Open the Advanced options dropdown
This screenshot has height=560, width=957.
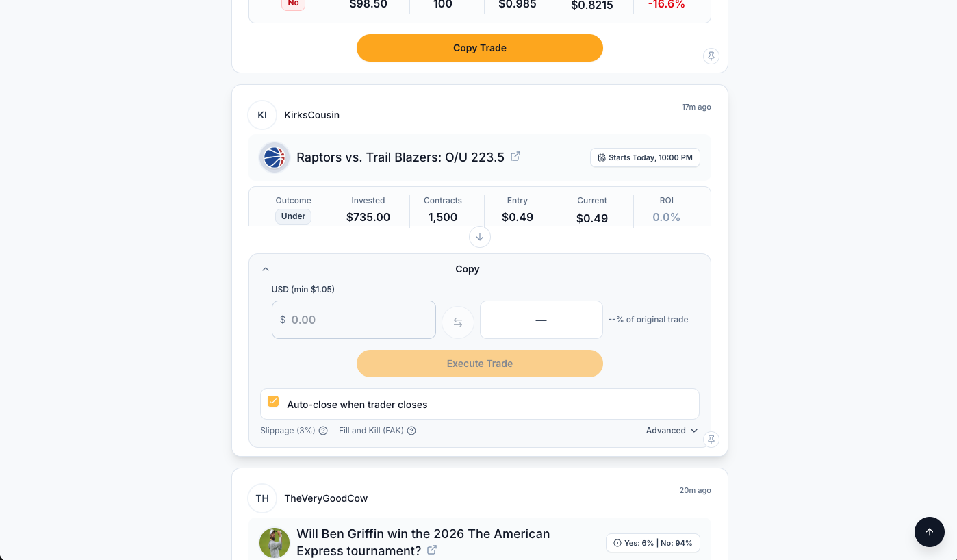[x=671, y=430]
